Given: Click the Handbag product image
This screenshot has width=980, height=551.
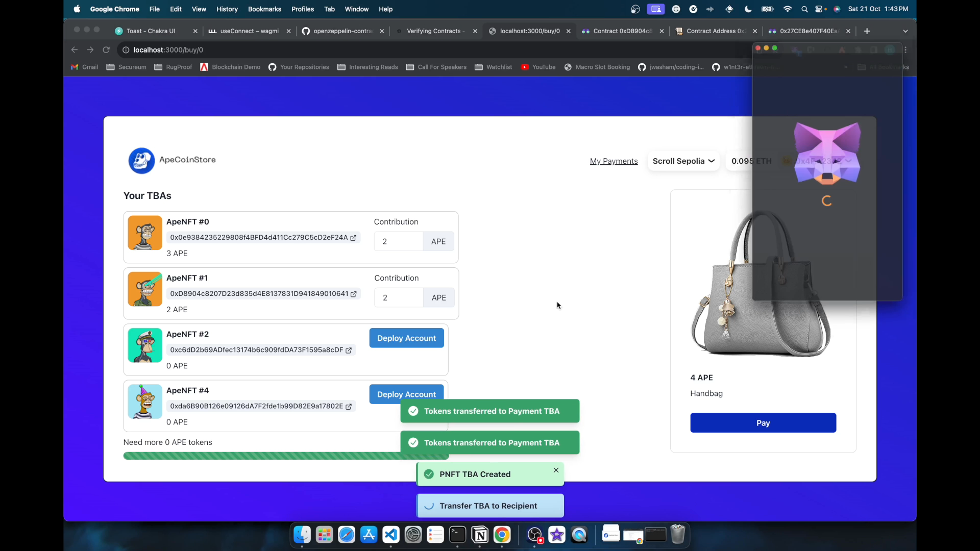Looking at the screenshot, I should pos(761,283).
